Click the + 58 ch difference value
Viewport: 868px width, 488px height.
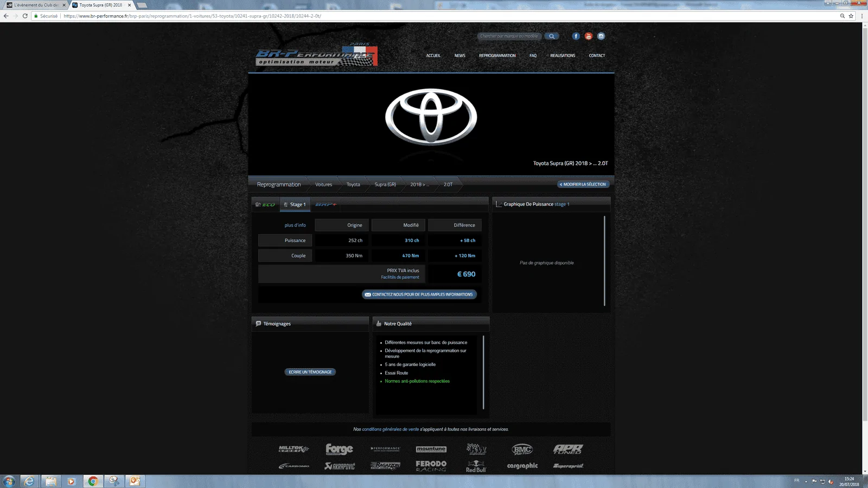pyautogui.click(x=468, y=240)
